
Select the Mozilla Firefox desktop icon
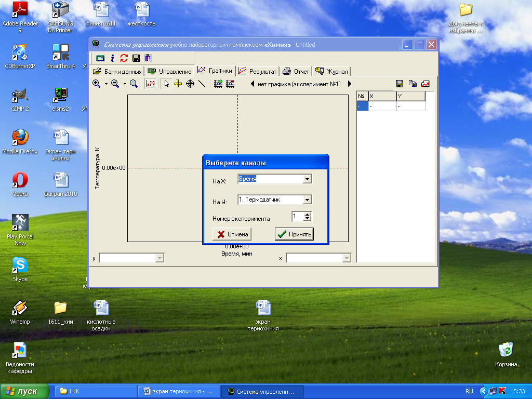coord(20,142)
